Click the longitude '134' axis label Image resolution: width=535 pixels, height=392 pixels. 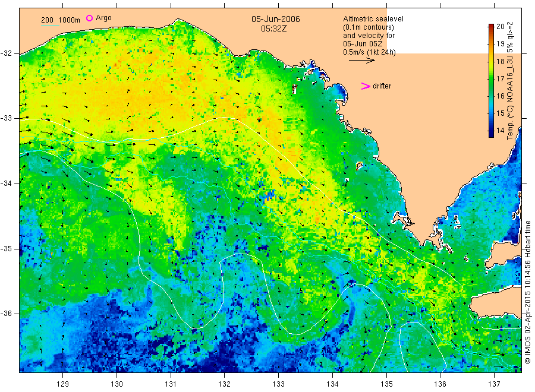(x=332, y=384)
